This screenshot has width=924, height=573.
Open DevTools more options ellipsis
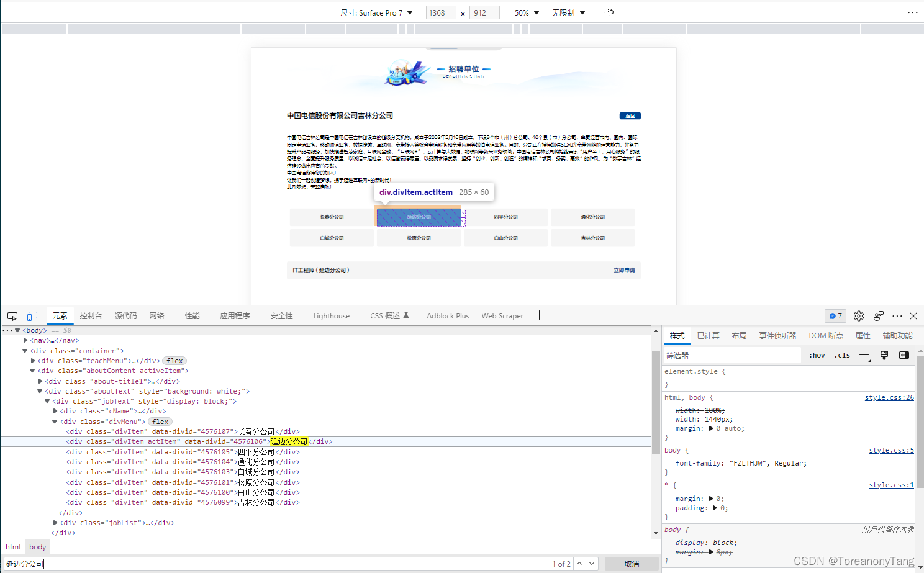[897, 316]
